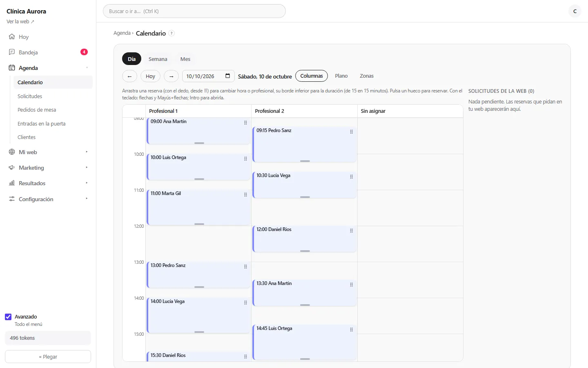
Task: Switch to the Plano layout
Action: tap(341, 76)
